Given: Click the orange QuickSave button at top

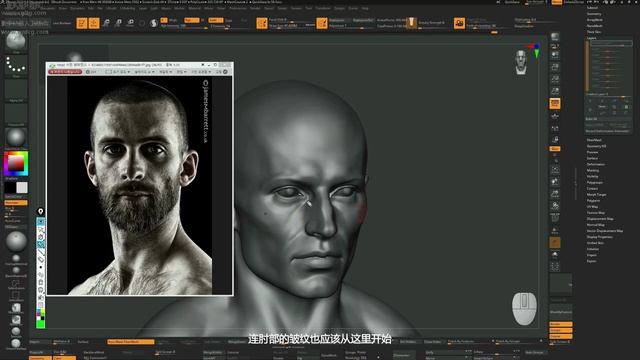Looking at the screenshot, I should 557,2.
